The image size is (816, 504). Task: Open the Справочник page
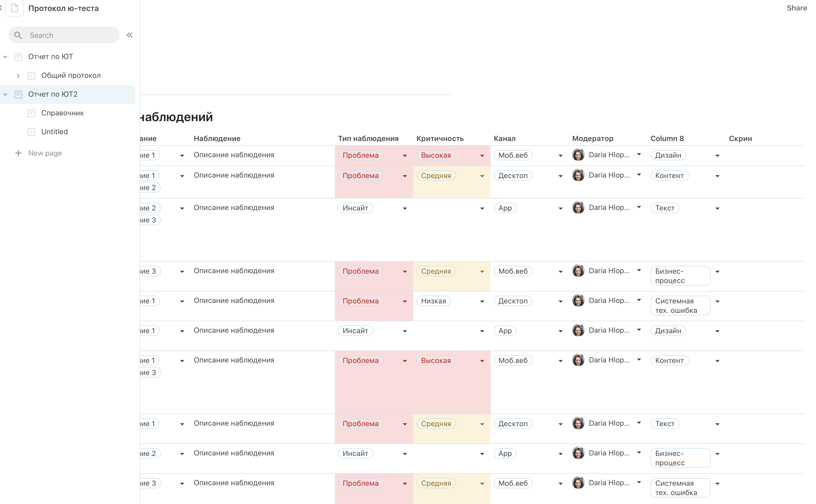point(62,113)
